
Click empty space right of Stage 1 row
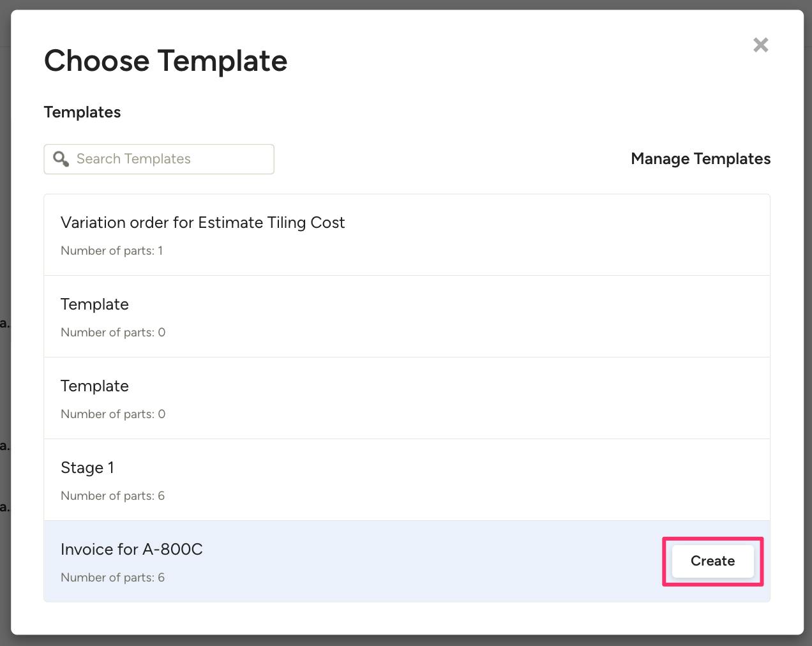pyautogui.click(x=511, y=480)
